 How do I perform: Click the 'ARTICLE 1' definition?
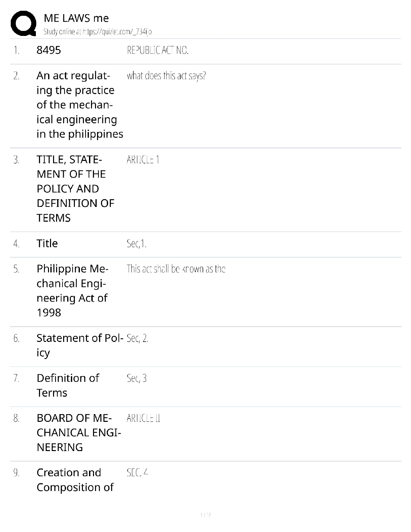[x=143, y=160]
